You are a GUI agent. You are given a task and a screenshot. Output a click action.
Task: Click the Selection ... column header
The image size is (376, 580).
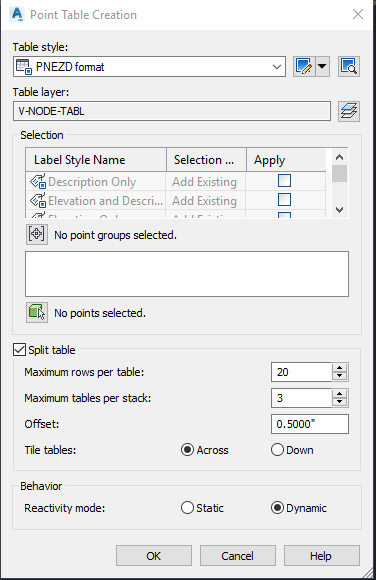tap(207, 160)
